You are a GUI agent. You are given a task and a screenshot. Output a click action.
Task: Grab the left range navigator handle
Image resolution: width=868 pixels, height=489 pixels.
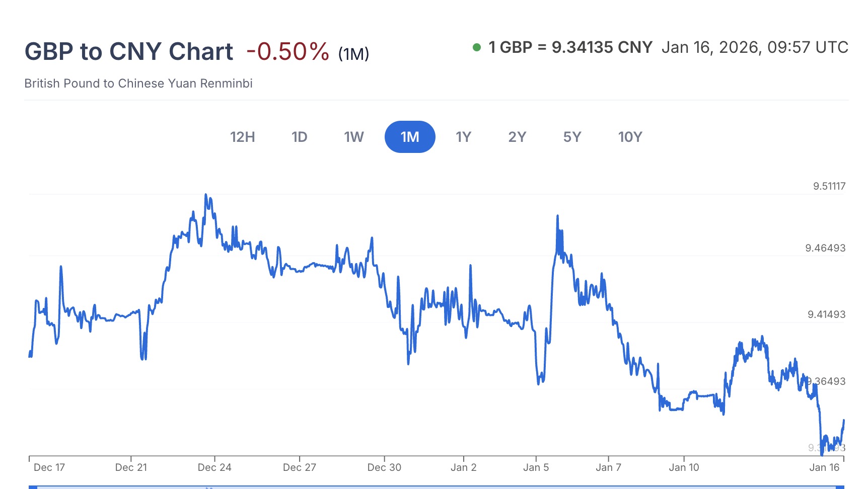pyautogui.click(x=33, y=486)
